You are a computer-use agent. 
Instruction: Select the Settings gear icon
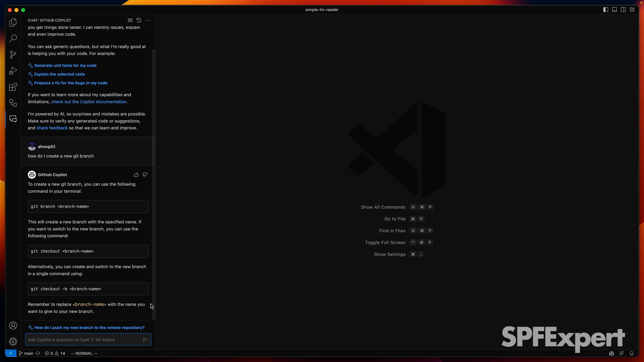coord(13,340)
